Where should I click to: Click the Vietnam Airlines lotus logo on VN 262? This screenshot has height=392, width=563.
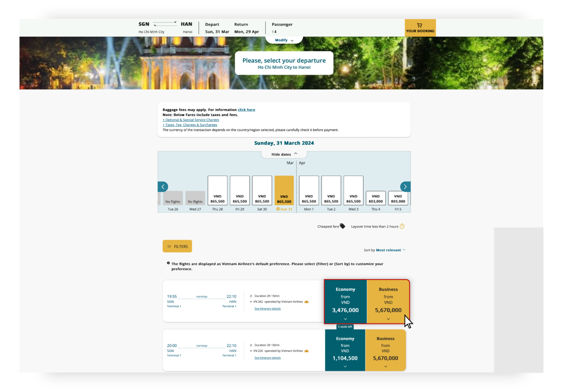click(306, 302)
